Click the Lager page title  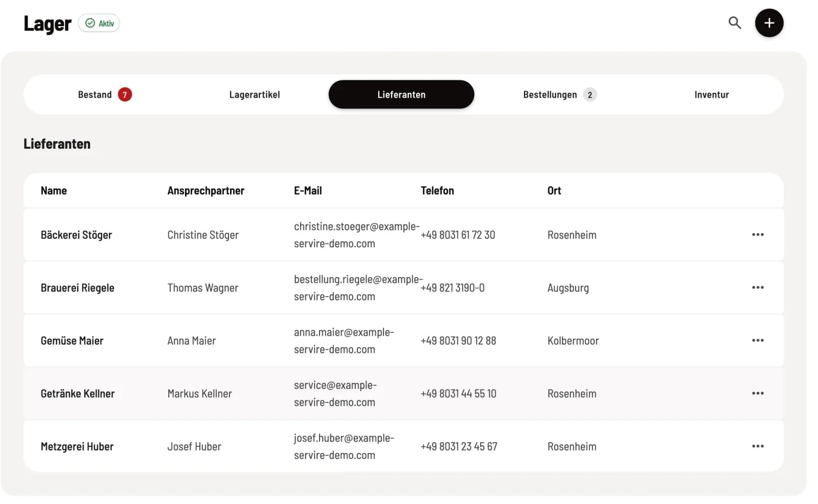(x=48, y=24)
